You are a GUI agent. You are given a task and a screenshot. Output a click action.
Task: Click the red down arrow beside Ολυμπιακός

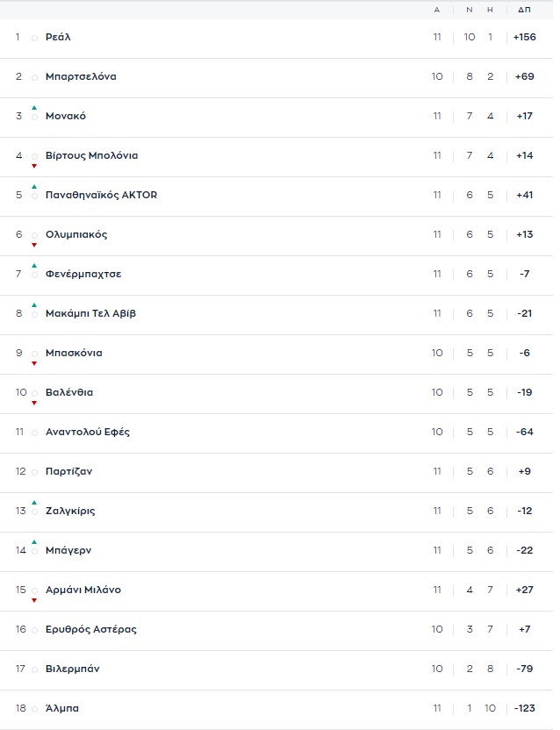tap(34, 245)
